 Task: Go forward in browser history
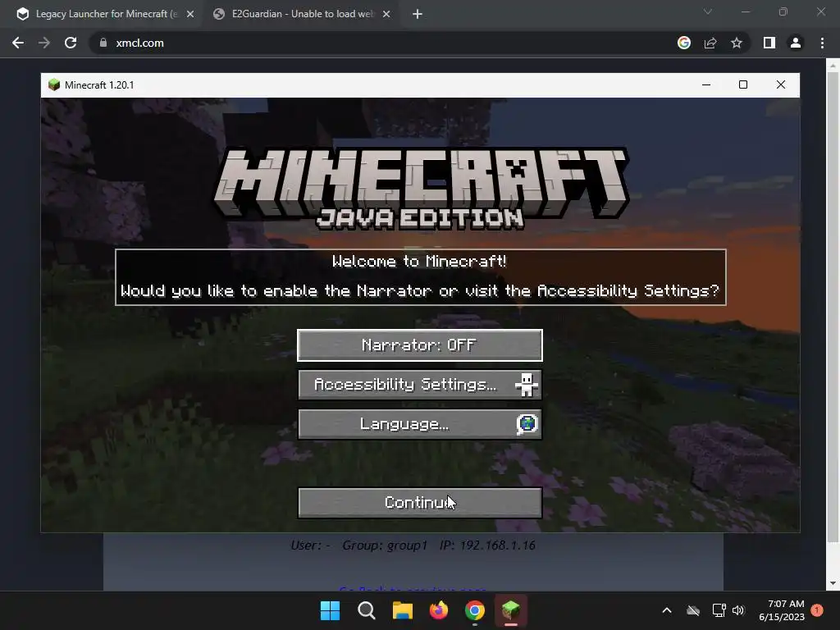click(44, 43)
